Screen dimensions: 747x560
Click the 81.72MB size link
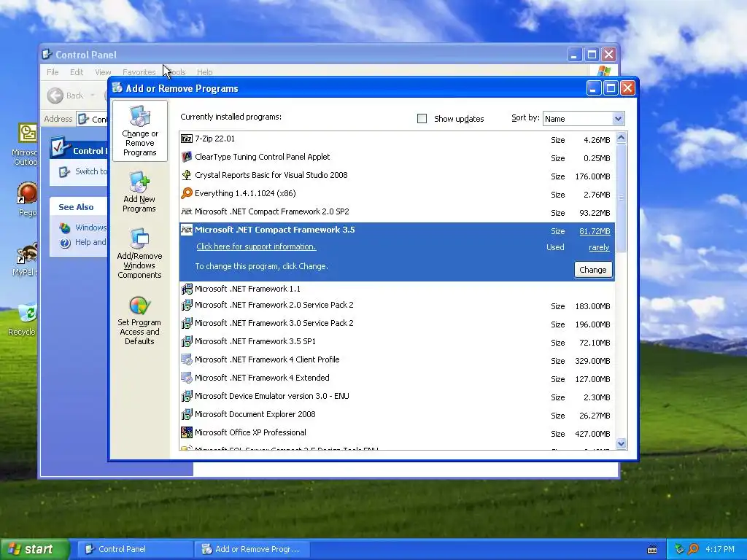coord(595,231)
